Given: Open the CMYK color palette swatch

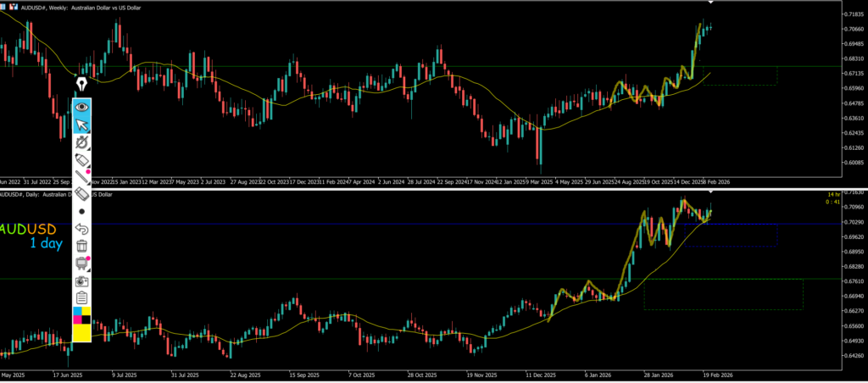Looking at the screenshot, I should [82, 316].
